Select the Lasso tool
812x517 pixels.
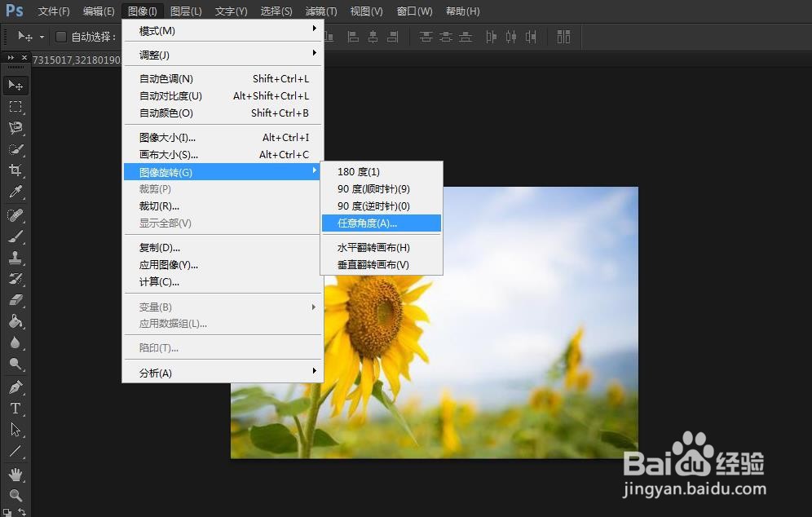tap(15, 128)
